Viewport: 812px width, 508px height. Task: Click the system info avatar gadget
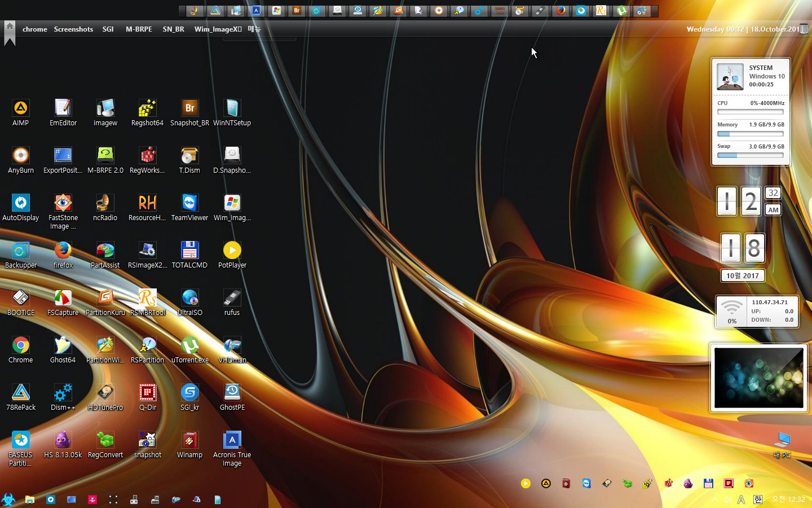click(x=730, y=76)
